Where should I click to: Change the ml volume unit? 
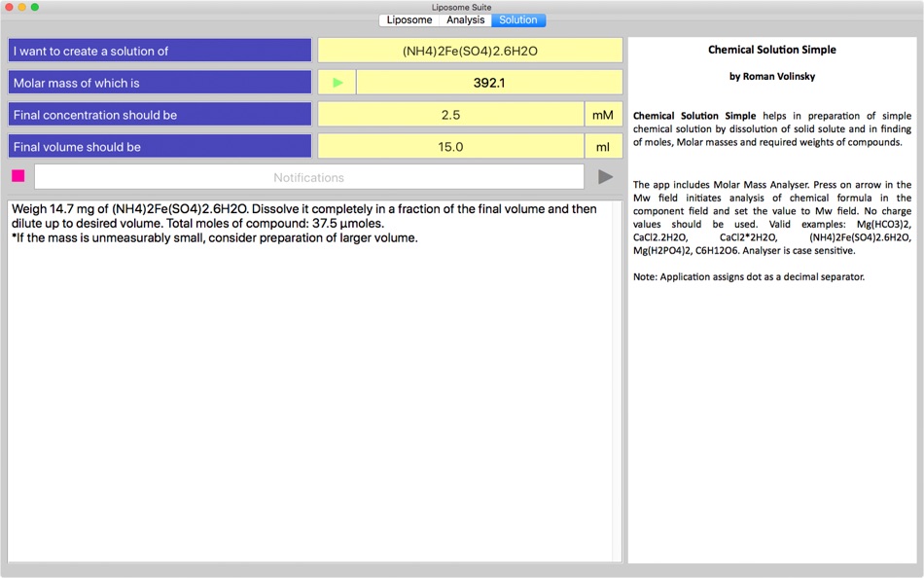[x=603, y=146]
